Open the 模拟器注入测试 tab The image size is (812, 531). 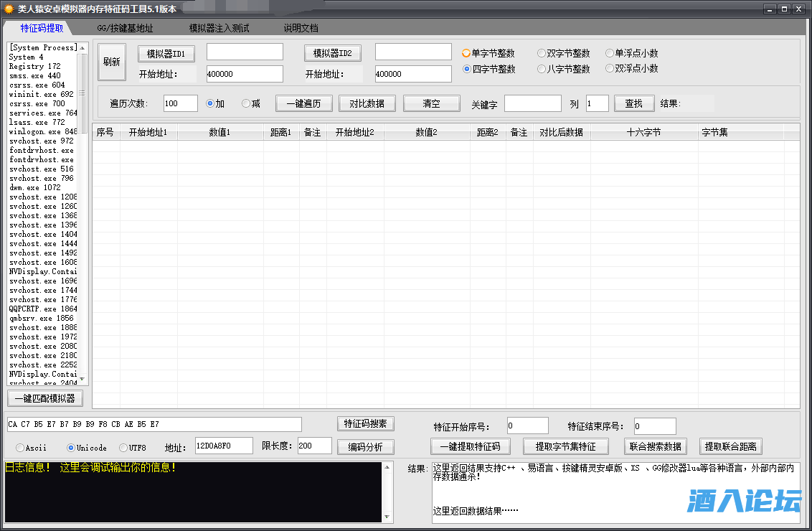219,29
